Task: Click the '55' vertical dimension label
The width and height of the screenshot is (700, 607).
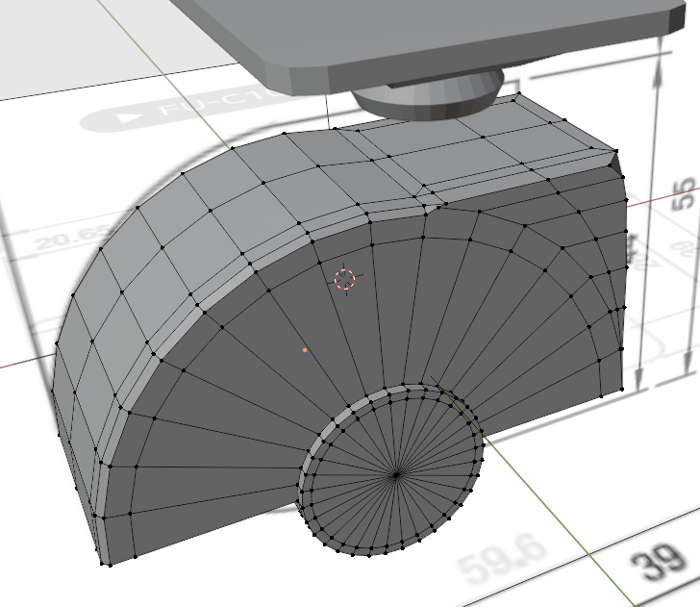Action: [x=685, y=193]
